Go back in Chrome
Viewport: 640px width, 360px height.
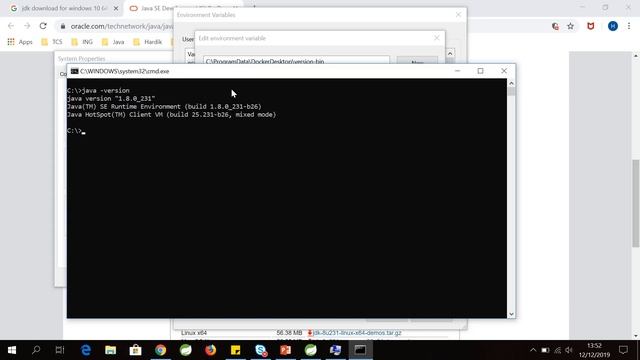tap(11, 26)
